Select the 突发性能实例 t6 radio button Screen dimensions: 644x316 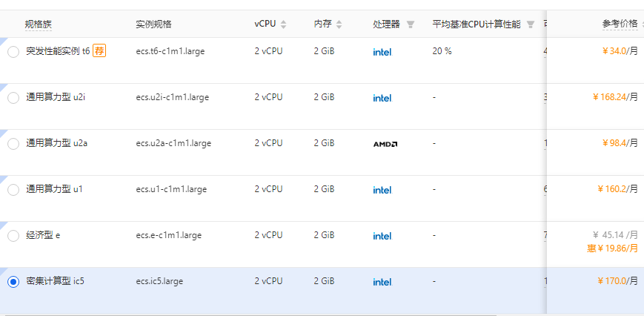[x=13, y=52]
